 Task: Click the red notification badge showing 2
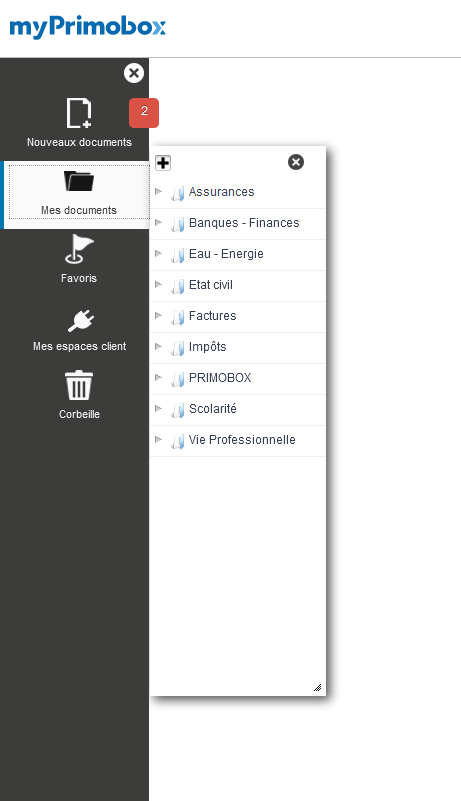pos(144,112)
